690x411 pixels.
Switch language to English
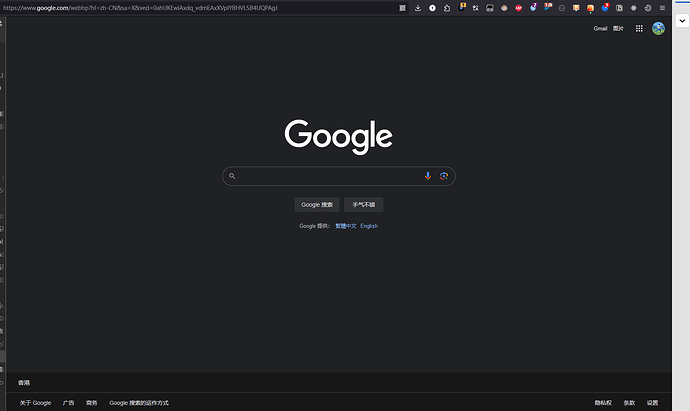click(369, 226)
